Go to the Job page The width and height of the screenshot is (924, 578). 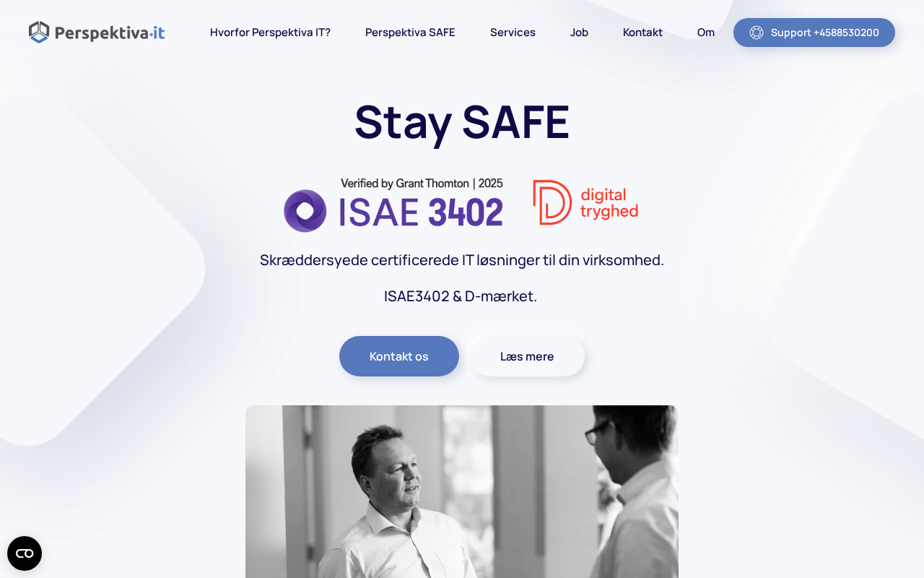579,33
